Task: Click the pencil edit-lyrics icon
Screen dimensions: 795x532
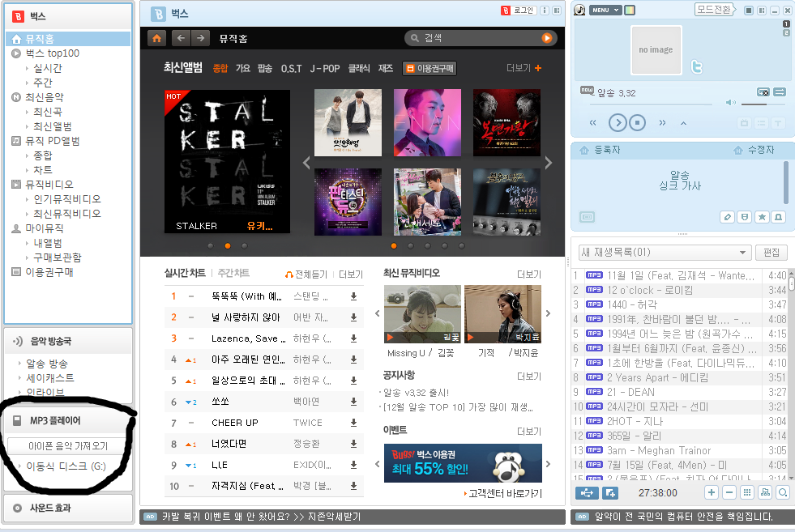Action: coord(727,217)
